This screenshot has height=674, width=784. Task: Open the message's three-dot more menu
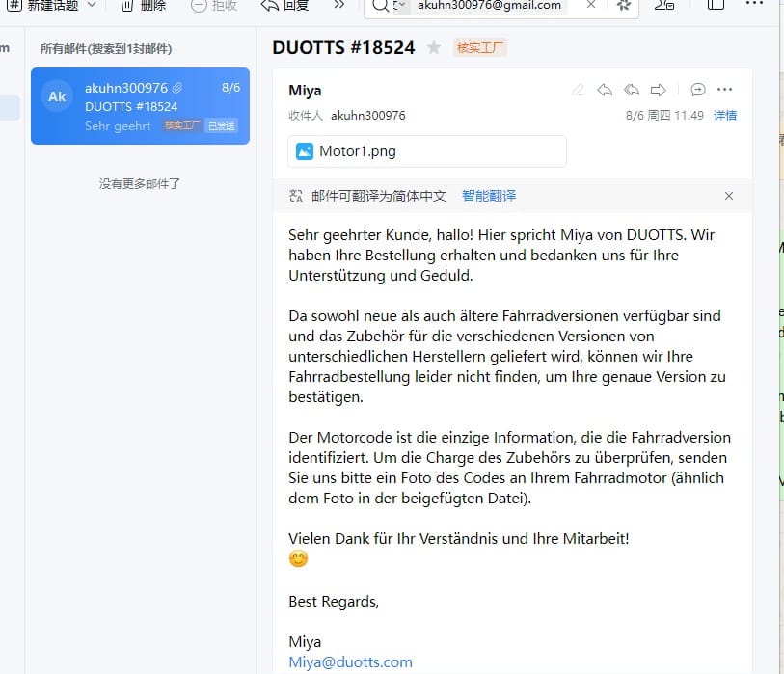pos(724,90)
